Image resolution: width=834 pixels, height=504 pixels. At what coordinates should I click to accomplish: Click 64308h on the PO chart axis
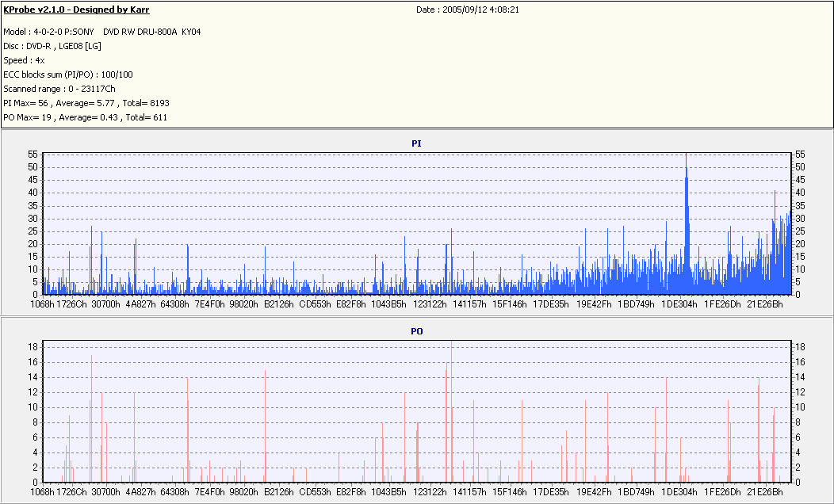[x=174, y=492]
